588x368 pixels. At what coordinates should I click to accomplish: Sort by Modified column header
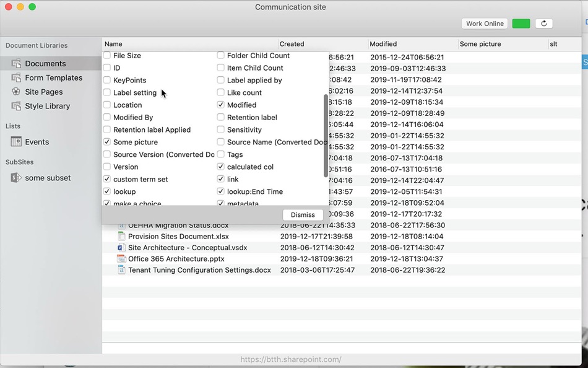(x=413, y=44)
